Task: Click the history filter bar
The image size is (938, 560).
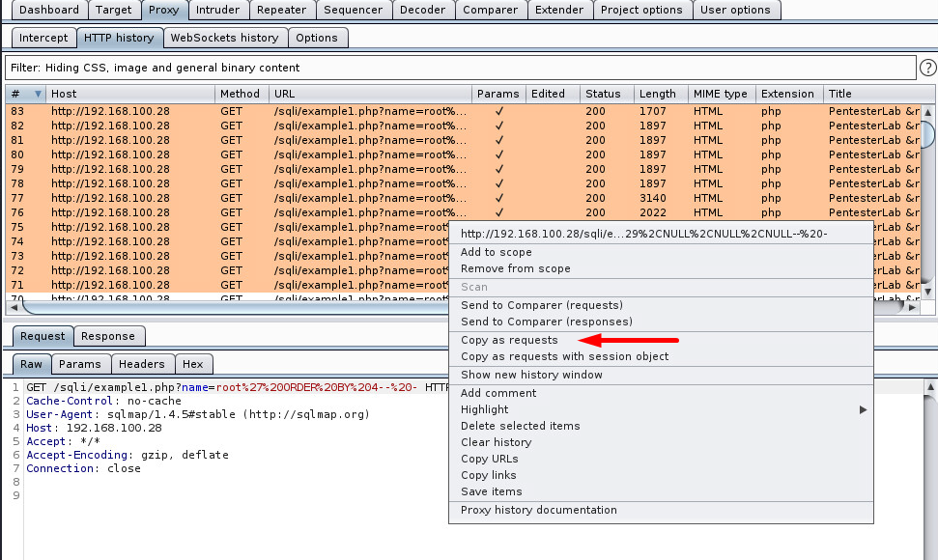Action: click(460, 68)
